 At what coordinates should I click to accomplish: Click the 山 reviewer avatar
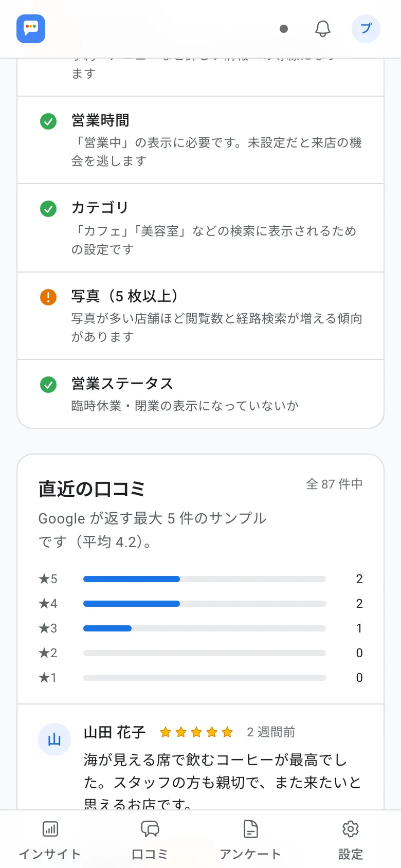[x=54, y=739]
